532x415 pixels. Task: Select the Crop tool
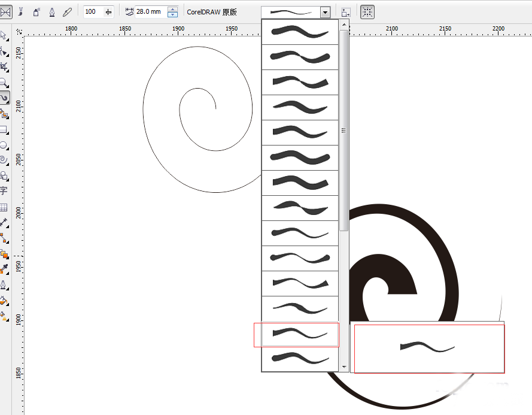4,67
